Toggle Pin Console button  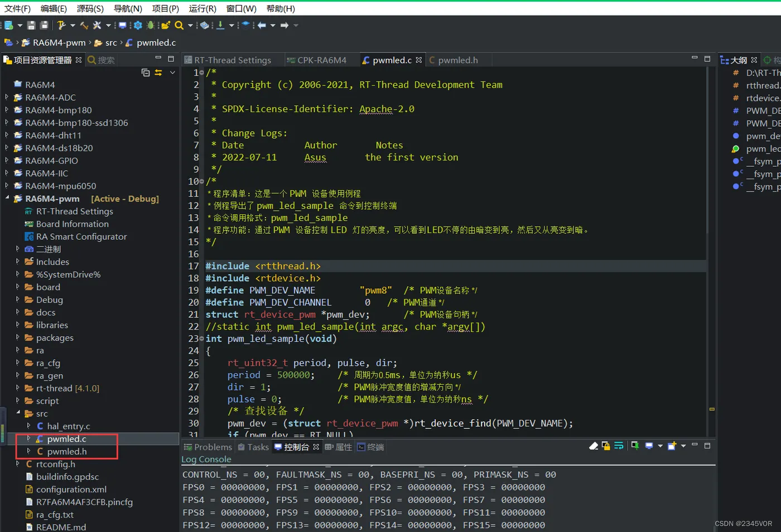click(x=635, y=446)
